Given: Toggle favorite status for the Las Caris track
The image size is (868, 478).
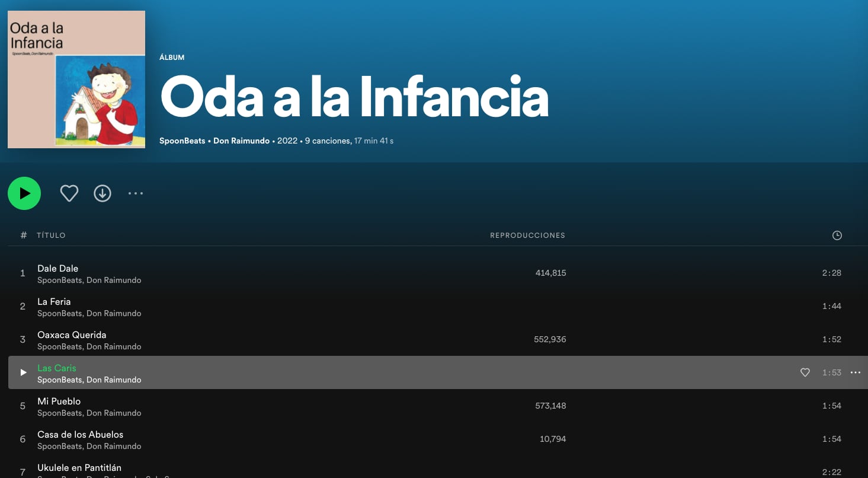Looking at the screenshot, I should (x=805, y=372).
